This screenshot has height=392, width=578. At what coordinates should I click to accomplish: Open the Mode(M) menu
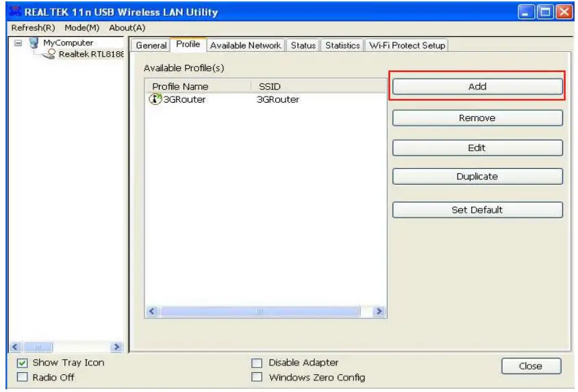[81, 27]
